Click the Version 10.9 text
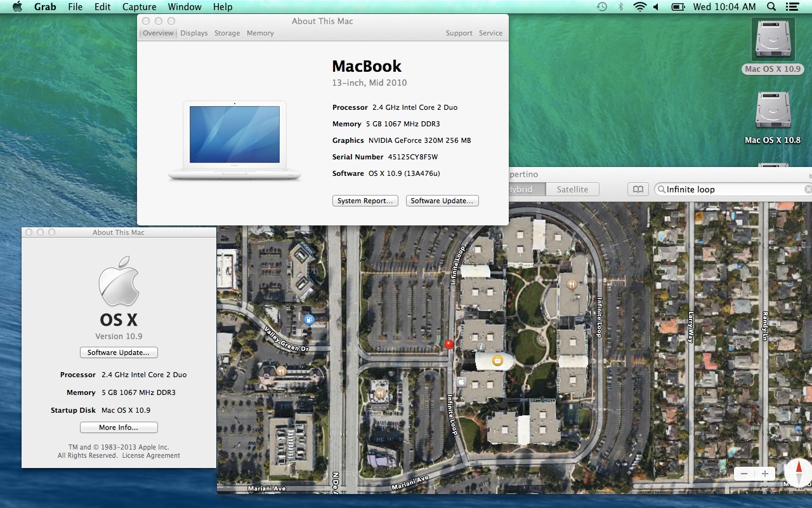The image size is (812, 508). (x=119, y=337)
